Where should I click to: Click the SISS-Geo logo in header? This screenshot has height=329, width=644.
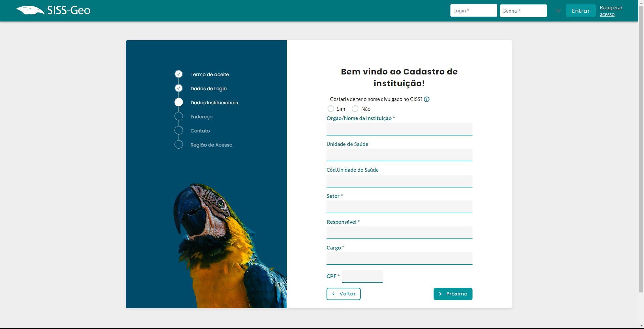(x=53, y=10)
